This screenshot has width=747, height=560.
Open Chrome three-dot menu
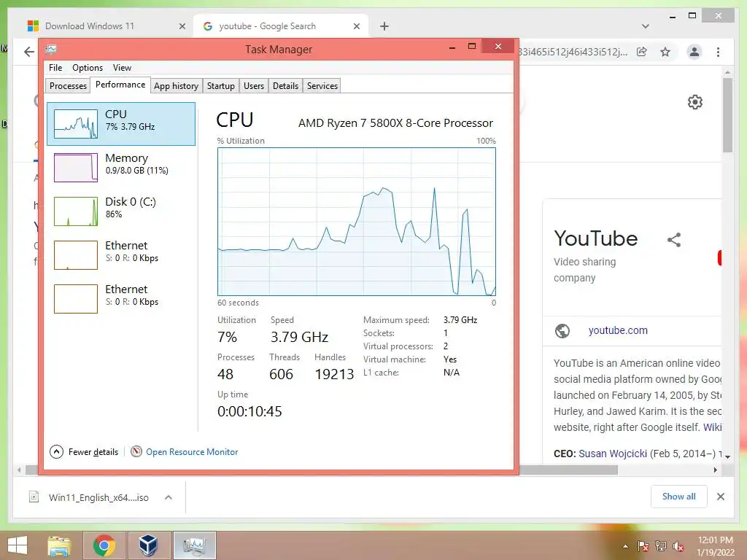click(x=718, y=52)
